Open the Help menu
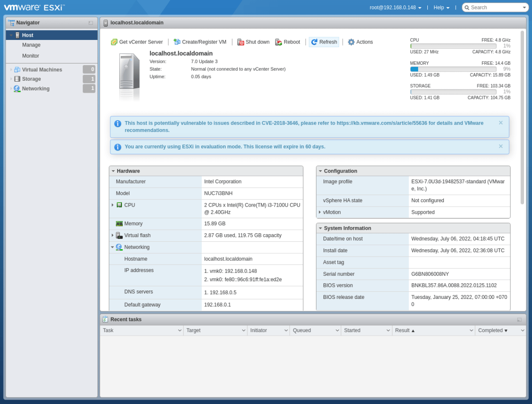Screen dimensions: 532x404 point(441,7)
